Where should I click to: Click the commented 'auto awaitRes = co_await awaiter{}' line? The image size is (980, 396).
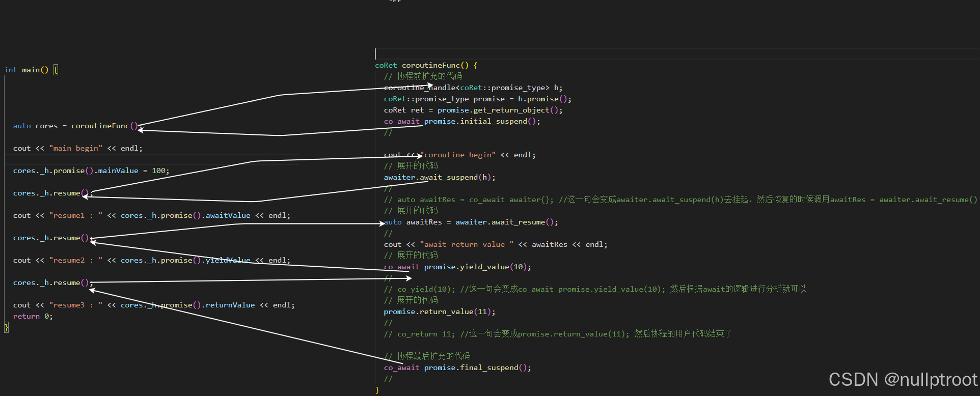tap(680, 200)
